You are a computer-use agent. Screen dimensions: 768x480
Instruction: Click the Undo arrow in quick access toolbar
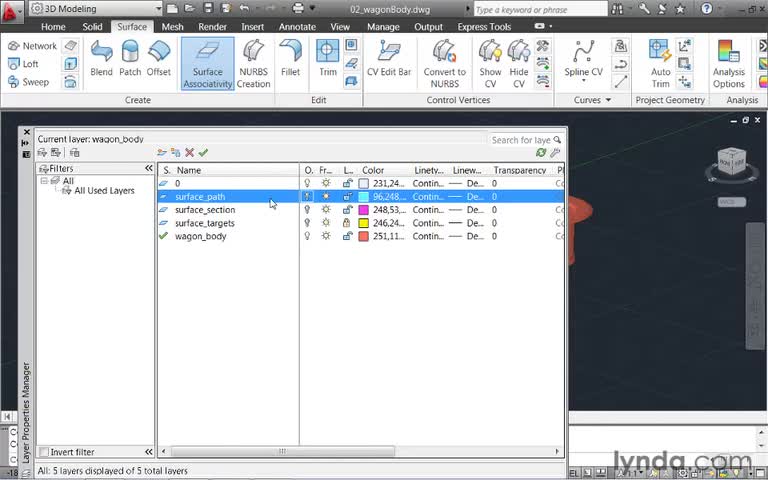point(244,8)
